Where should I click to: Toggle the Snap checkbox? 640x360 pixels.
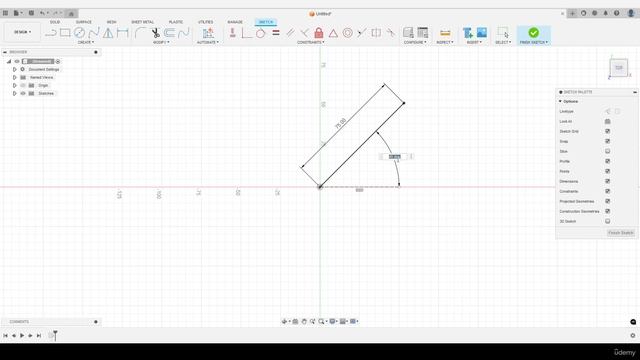607,141
